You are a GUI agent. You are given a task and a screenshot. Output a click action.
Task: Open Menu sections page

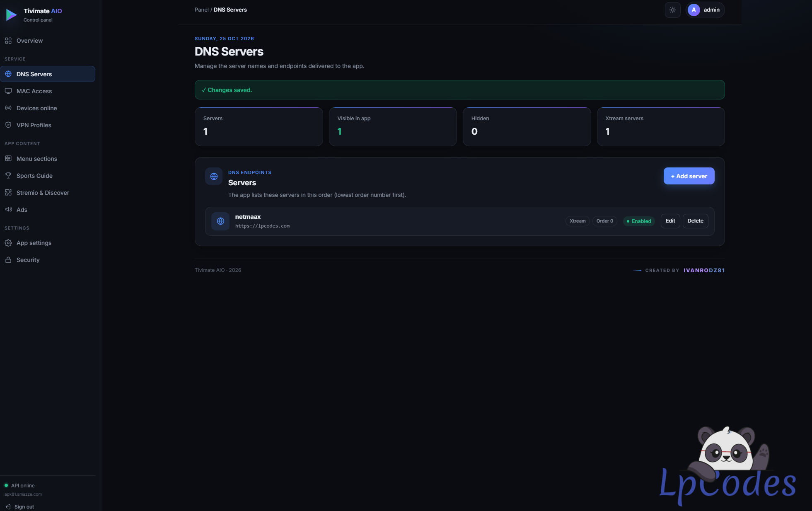pyautogui.click(x=48, y=159)
